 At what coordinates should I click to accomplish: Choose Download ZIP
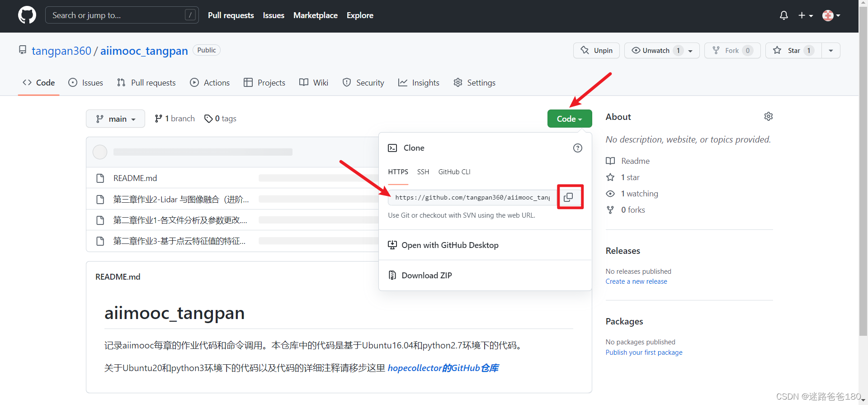pyautogui.click(x=420, y=275)
